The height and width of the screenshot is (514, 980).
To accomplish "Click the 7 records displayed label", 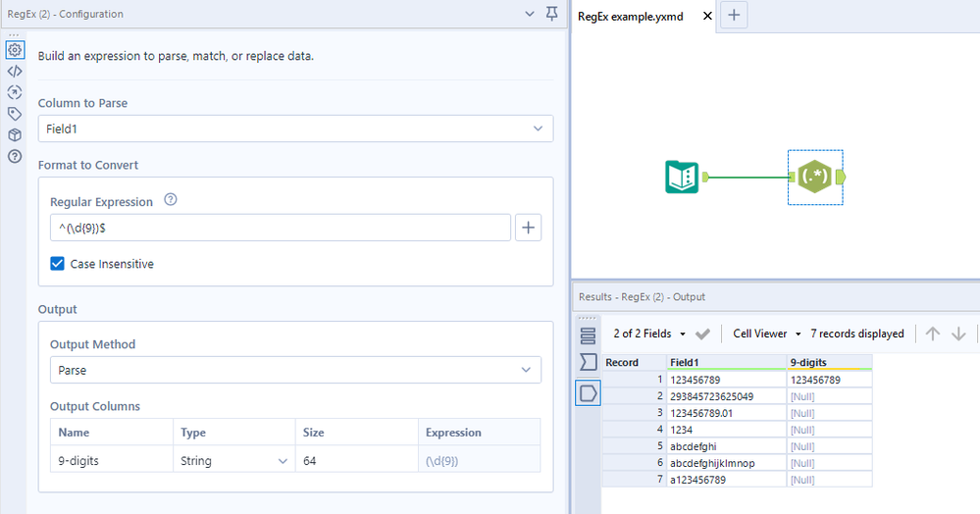I will 856,334.
